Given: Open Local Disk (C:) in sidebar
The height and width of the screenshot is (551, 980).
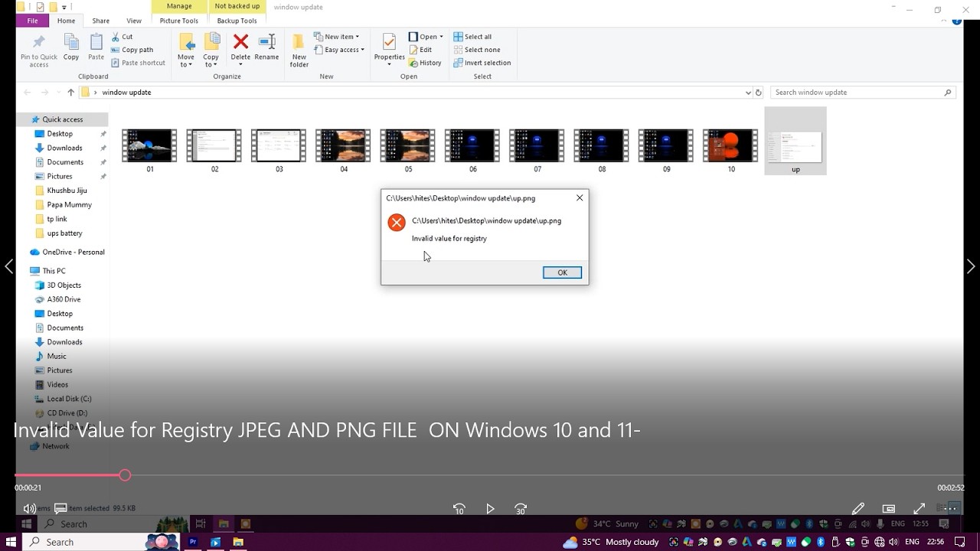Looking at the screenshot, I should click(x=69, y=399).
